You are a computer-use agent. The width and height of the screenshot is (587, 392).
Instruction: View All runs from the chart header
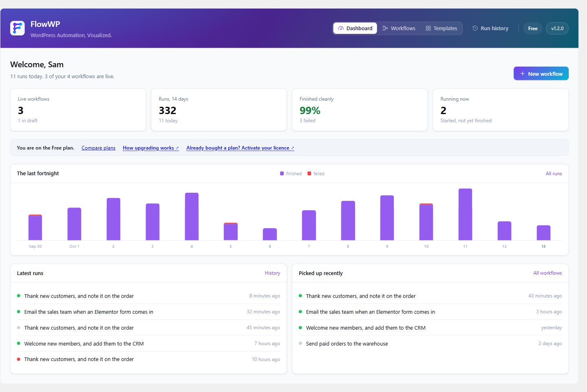[554, 174]
